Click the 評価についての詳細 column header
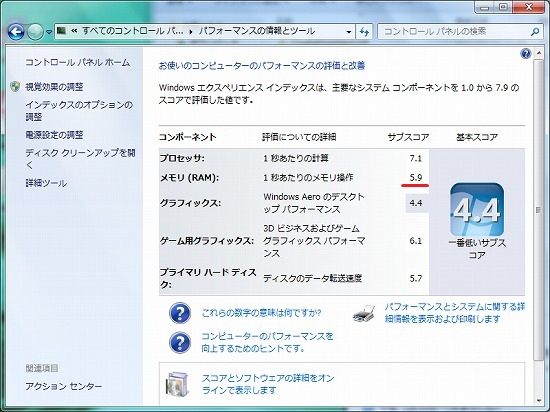Viewport: 550px width, 412px height. pyautogui.click(x=299, y=137)
